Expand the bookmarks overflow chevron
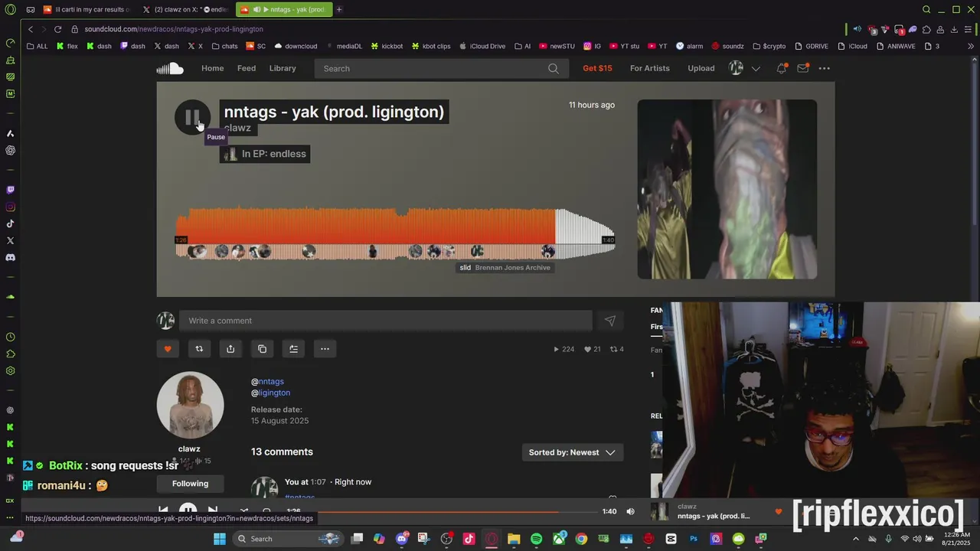This screenshot has height=551, width=980. click(971, 46)
